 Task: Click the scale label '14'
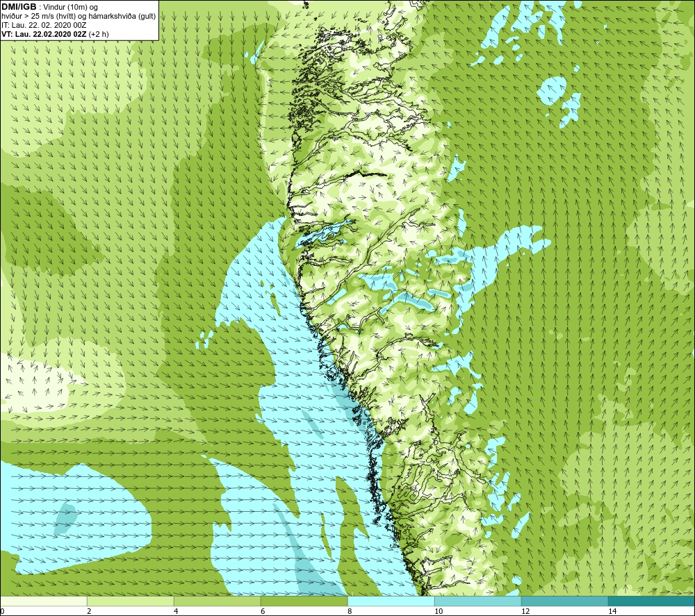point(612,612)
